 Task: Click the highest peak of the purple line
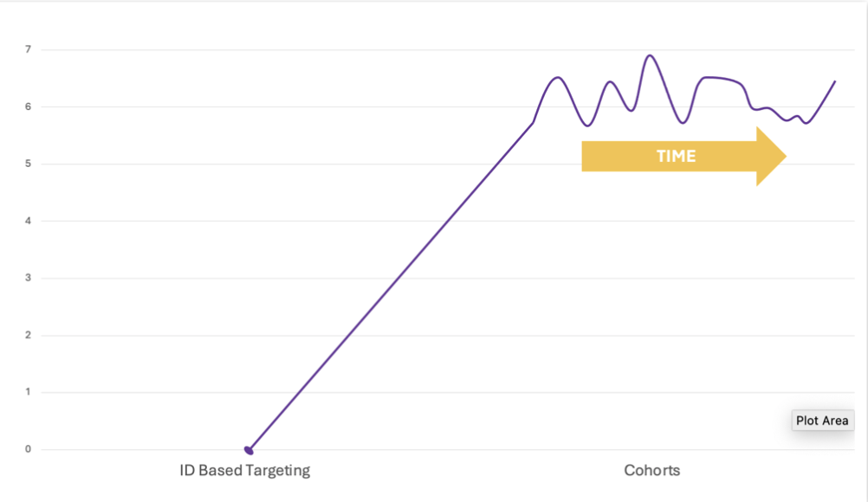tap(650, 56)
